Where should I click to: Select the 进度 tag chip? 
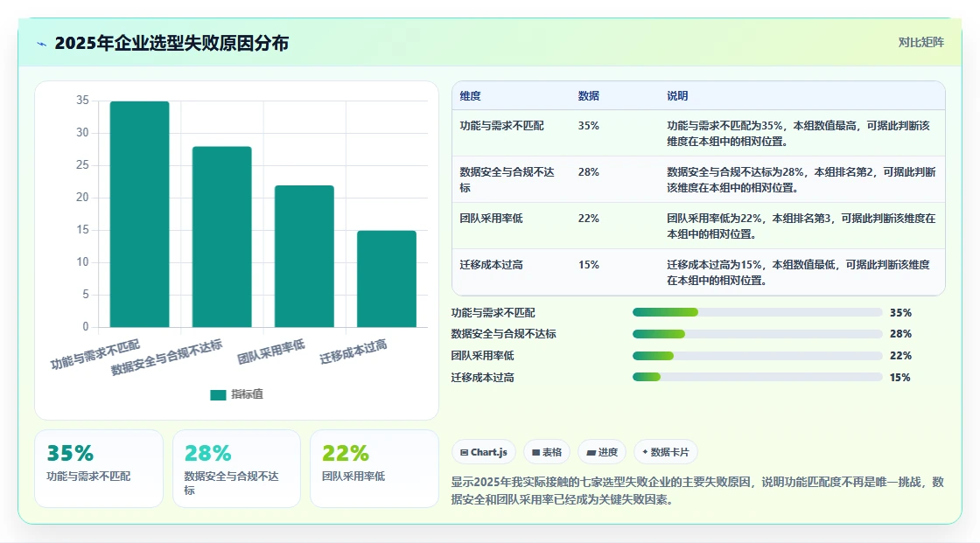click(603, 452)
